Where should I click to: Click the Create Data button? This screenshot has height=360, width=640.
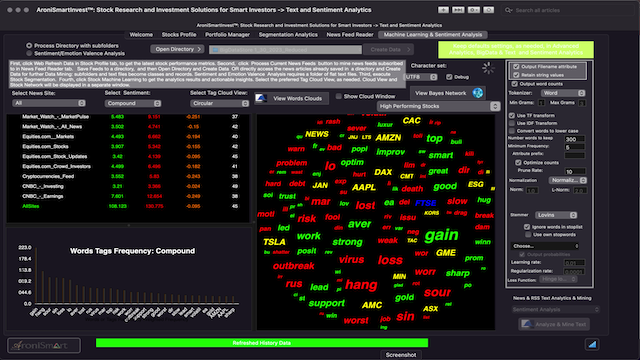[x=389, y=50]
